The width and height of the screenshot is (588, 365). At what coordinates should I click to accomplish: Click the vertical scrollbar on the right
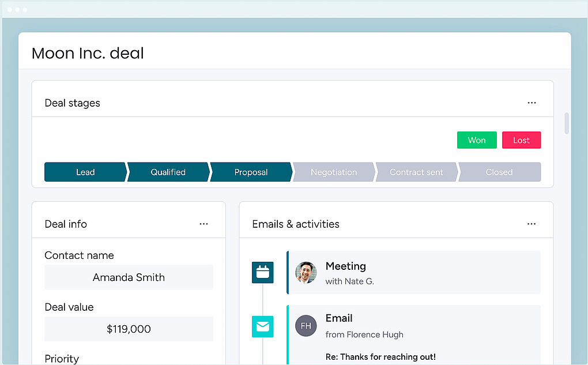point(567,123)
